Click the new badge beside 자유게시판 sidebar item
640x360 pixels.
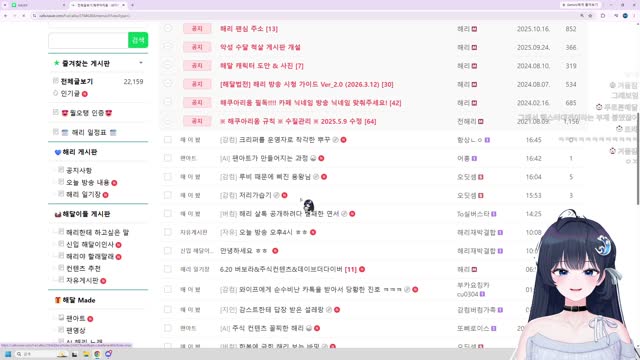tap(103, 281)
